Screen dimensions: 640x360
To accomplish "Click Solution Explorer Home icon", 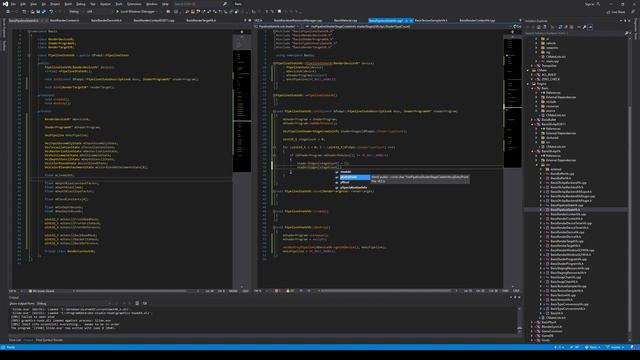I will pyautogui.click(x=538, y=27).
